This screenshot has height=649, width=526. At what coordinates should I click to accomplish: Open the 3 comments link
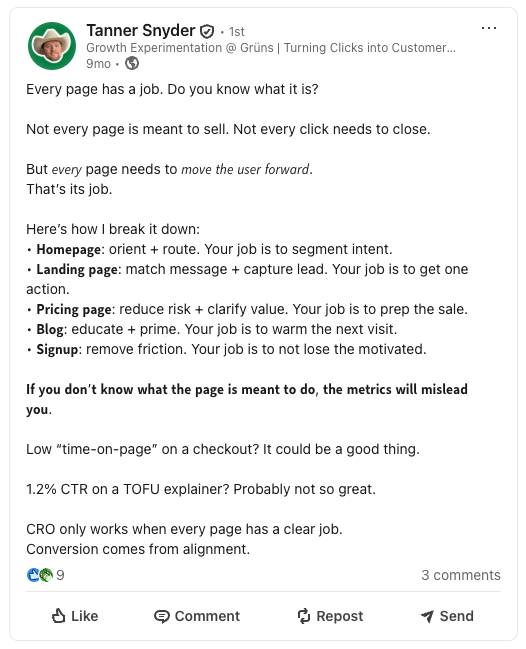click(461, 575)
